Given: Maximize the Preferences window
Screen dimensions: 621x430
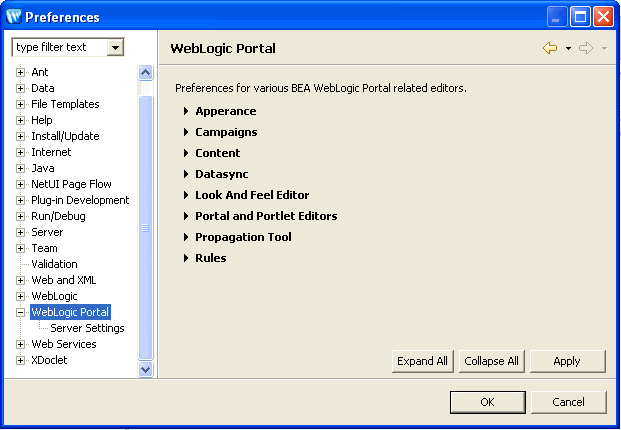Looking at the screenshot, I should (580, 17).
